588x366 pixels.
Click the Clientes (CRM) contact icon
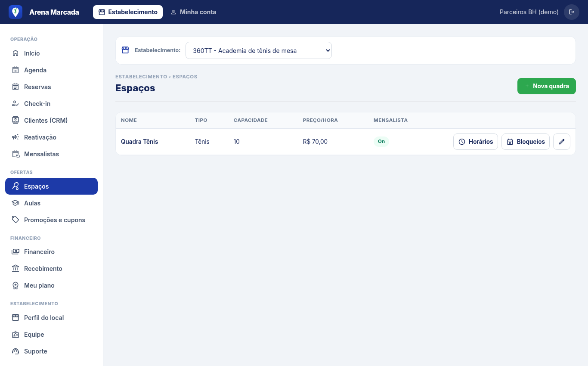click(x=15, y=121)
